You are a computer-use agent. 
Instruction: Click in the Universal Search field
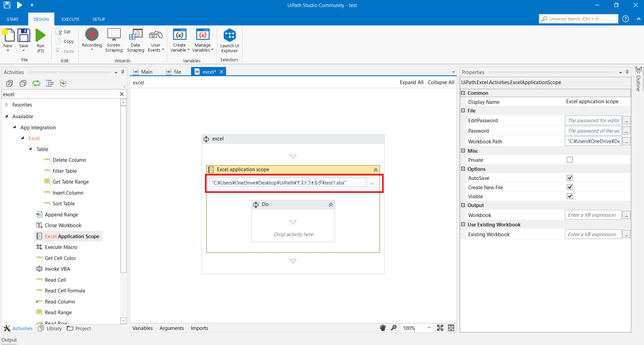[x=579, y=19]
